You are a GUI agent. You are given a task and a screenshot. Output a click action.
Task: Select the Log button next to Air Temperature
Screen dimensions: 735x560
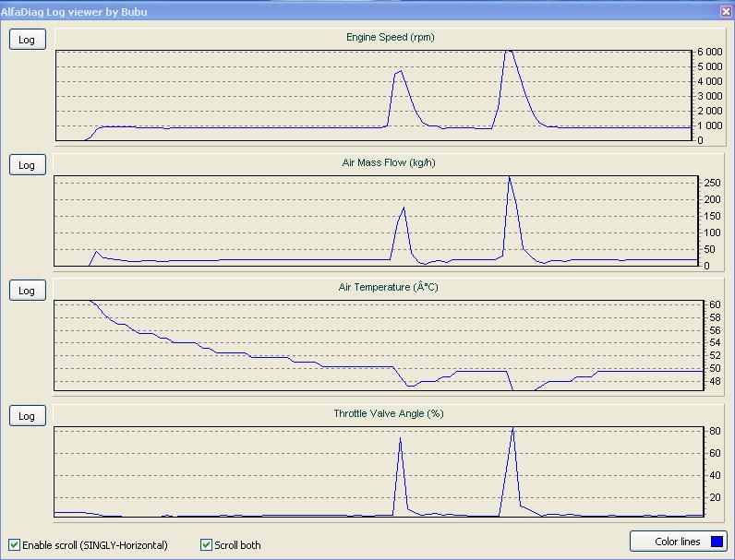28,291
